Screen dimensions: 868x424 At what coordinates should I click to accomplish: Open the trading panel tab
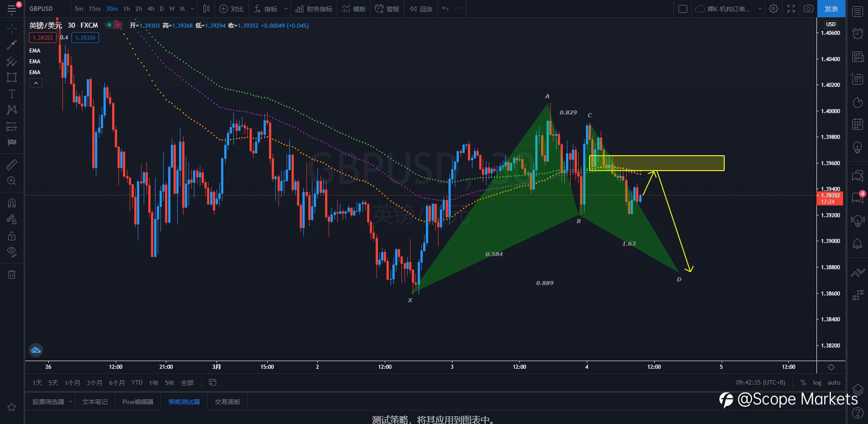(x=227, y=402)
